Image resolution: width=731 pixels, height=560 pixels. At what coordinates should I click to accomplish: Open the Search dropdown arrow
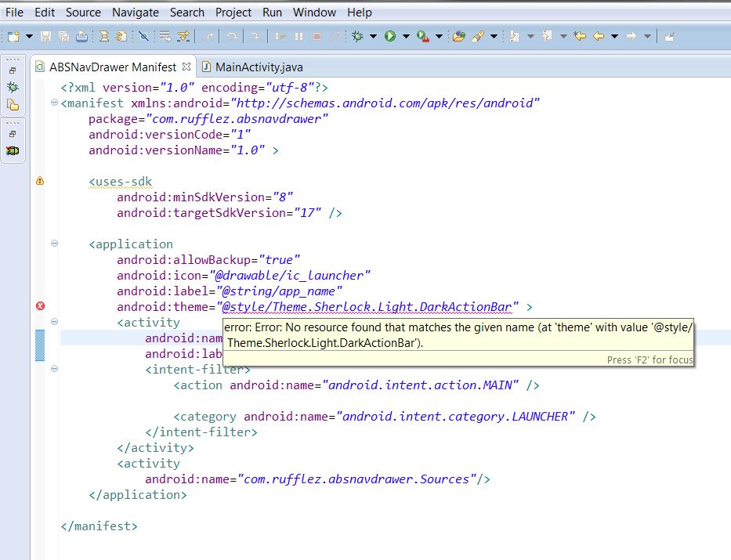point(494,36)
